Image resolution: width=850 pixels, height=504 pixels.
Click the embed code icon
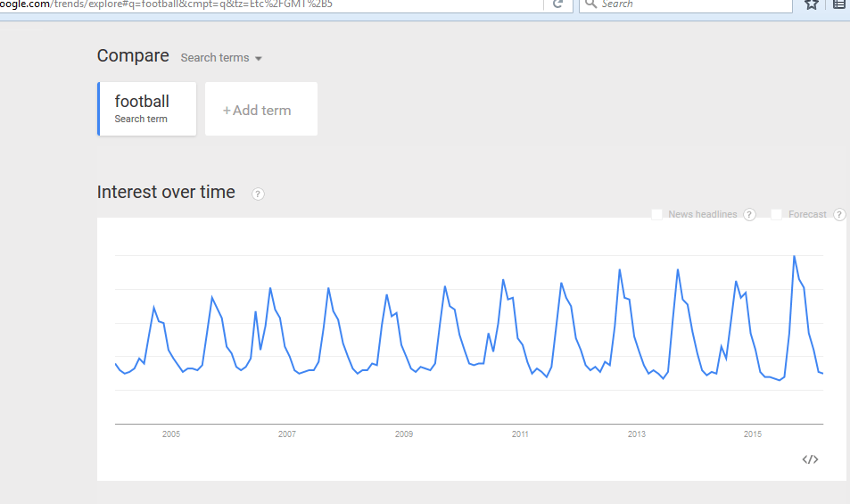[810, 459]
